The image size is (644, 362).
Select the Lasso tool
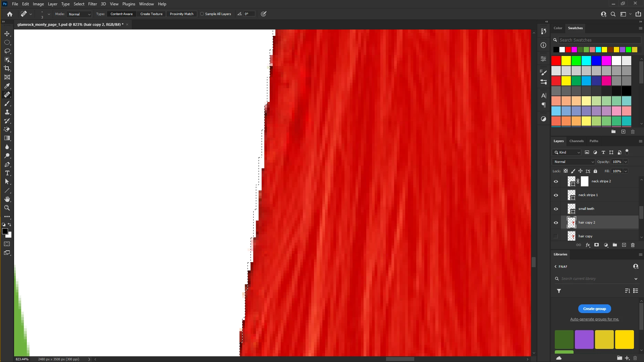tap(7, 51)
